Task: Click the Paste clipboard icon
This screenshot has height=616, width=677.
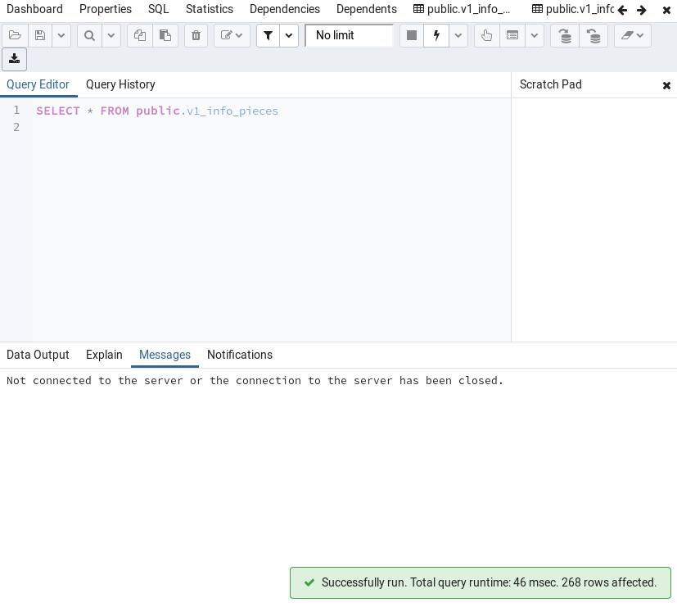Action: tap(165, 35)
